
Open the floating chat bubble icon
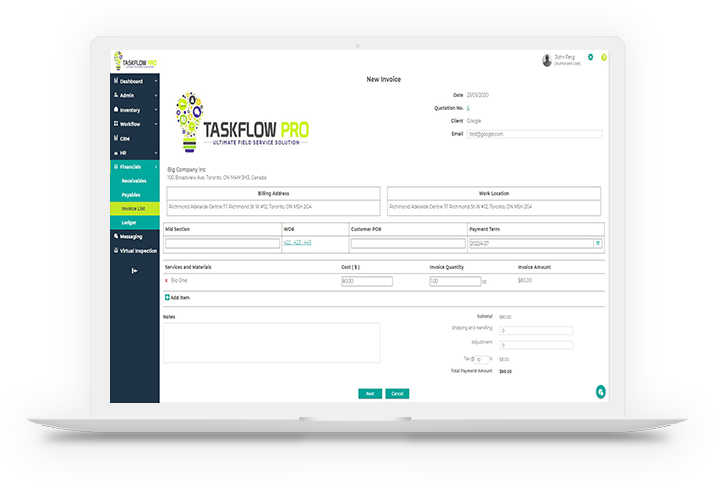click(600, 392)
